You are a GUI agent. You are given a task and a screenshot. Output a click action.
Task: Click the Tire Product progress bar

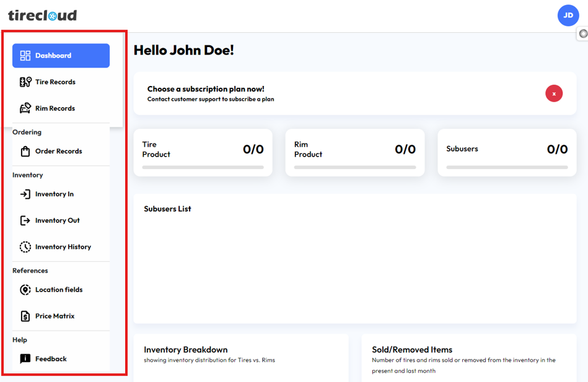click(x=203, y=167)
